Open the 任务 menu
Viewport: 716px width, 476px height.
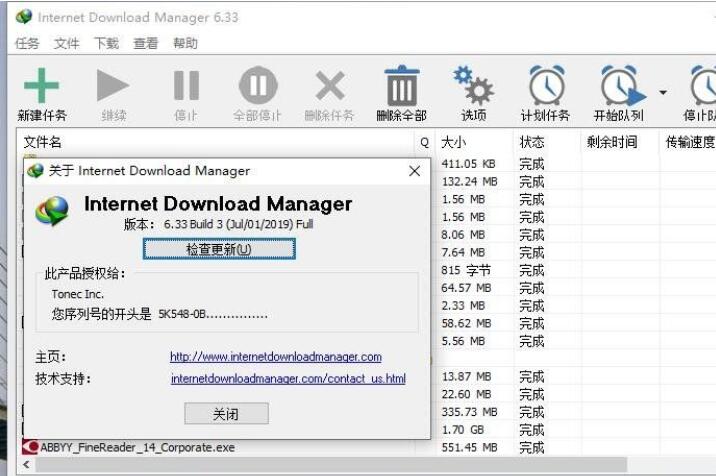coord(27,43)
